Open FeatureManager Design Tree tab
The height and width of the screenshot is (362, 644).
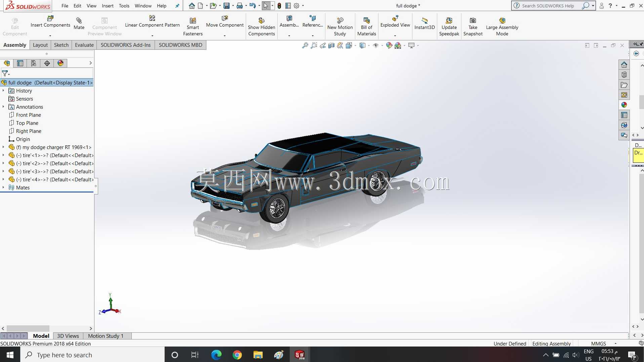[7, 63]
